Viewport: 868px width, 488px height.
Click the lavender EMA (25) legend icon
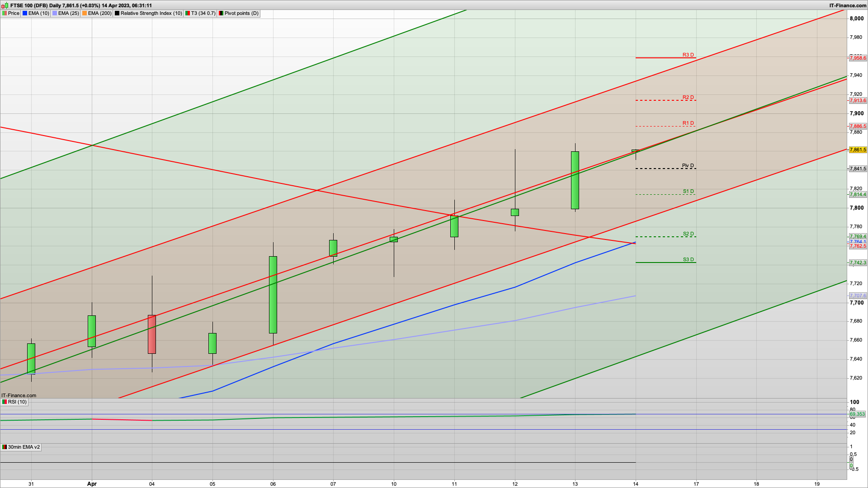[55, 13]
